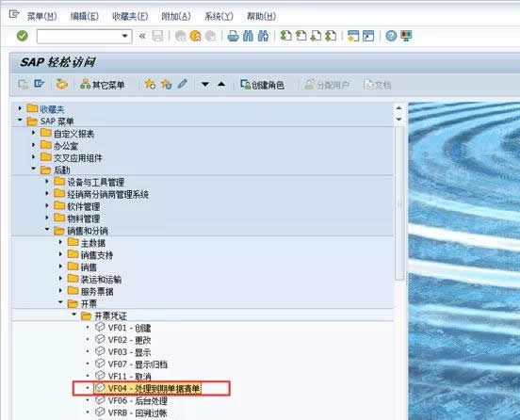Click the window menu icon left of 菜单
520x420 pixels.
click(x=14, y=14)
